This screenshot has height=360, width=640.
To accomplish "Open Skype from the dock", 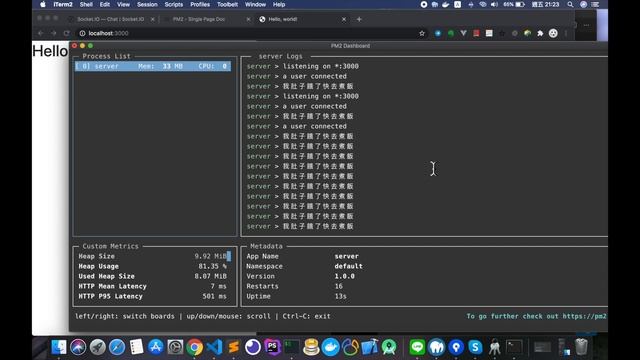I will 475,347.
